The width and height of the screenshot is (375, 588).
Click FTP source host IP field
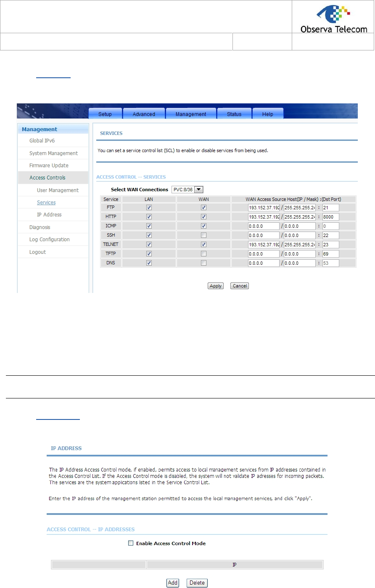click(264, 208)
